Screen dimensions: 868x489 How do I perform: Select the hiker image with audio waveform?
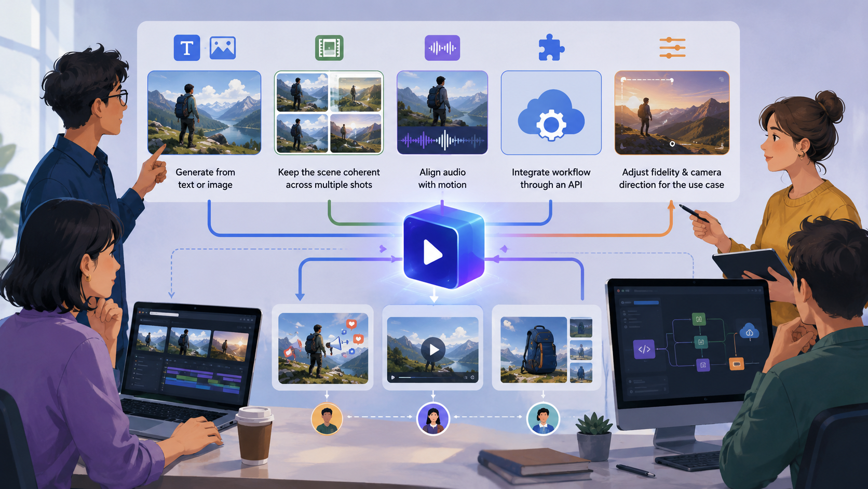pyautogui.click(x=442, y=113)
